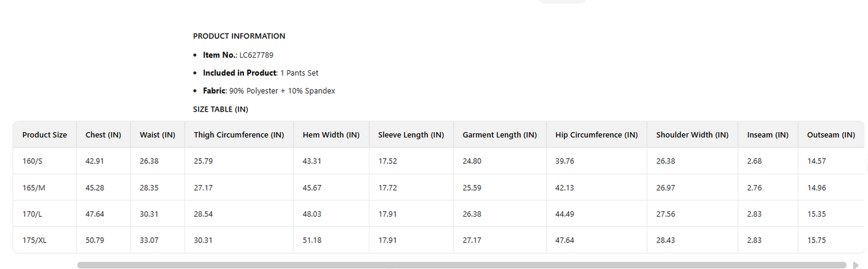The width and height of the screenshot is (868, 269).
Task: Click the scroll right arrow of the table
Action: (x=855, y=265)
